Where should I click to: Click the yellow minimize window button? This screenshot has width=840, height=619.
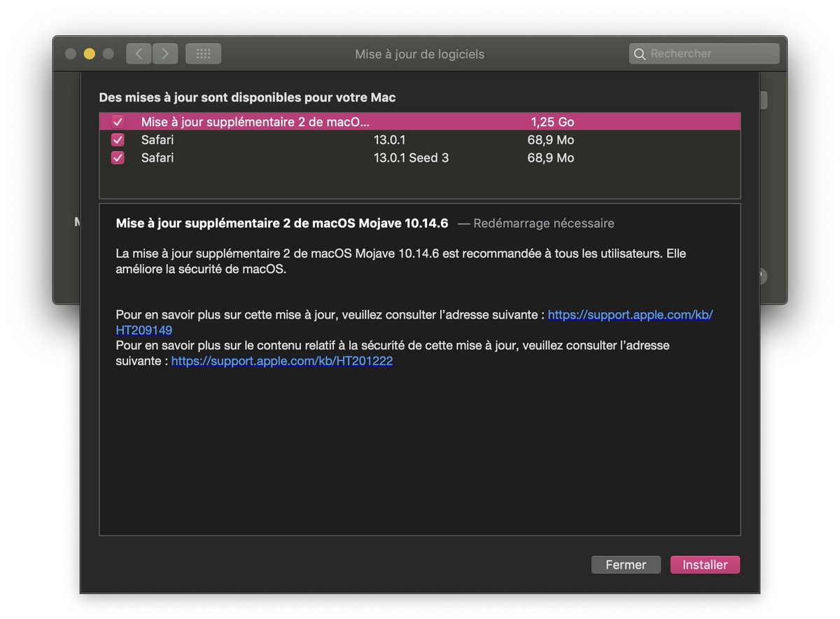pos(89,54)
